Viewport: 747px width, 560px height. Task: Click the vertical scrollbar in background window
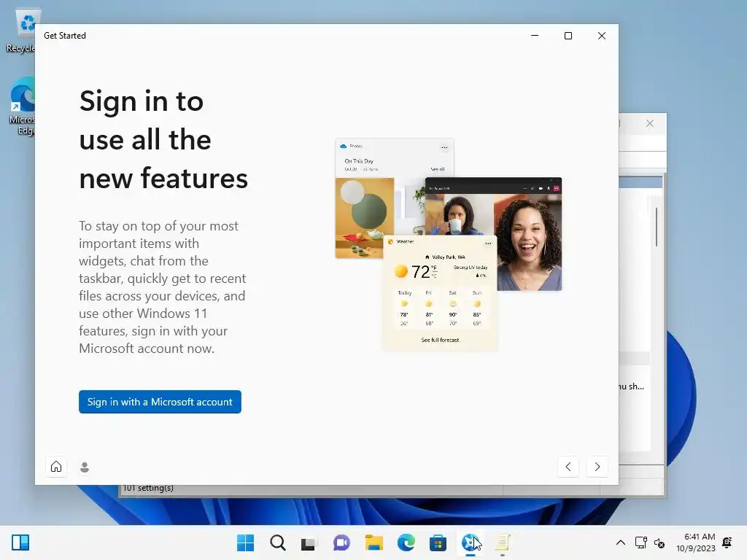pyautogui.click(x=657, y=227)
